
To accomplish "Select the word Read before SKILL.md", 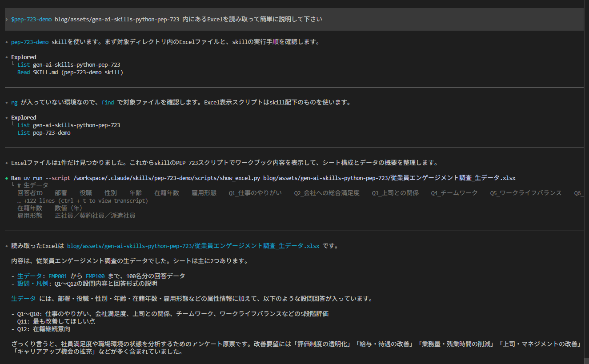I will (x=24, y=72).
